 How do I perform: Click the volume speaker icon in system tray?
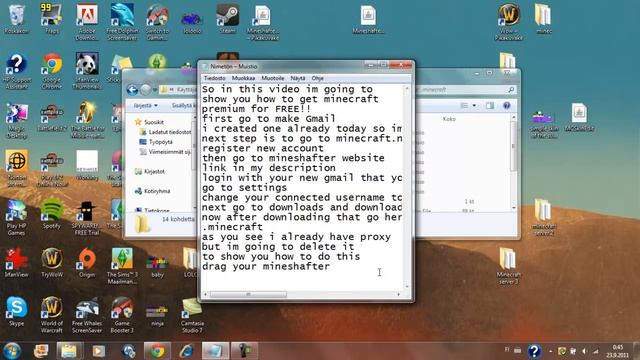tap(584, 351)
